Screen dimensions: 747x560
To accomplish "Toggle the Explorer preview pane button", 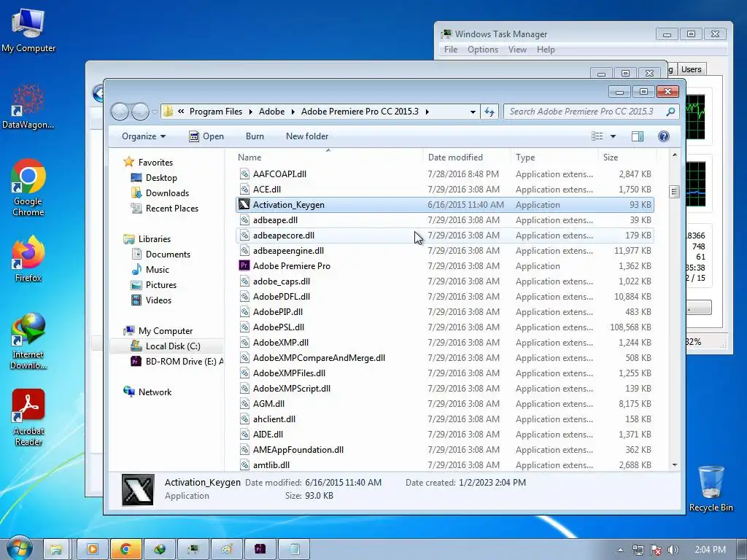I will 637,136.
